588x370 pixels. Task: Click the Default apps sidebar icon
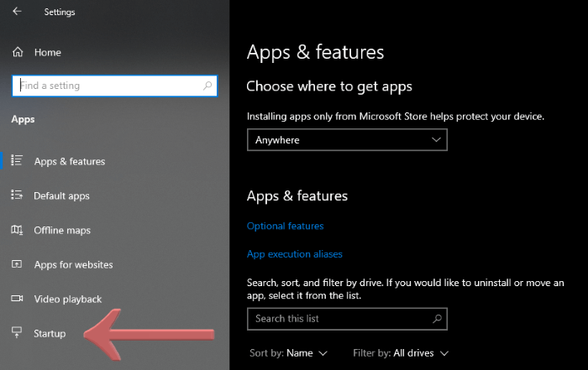point(17,195)
